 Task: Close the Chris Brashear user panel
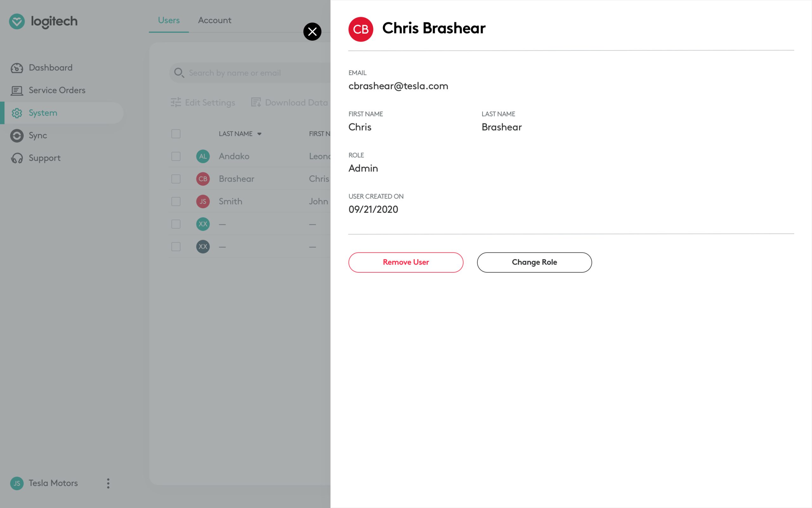click(312, 31)
